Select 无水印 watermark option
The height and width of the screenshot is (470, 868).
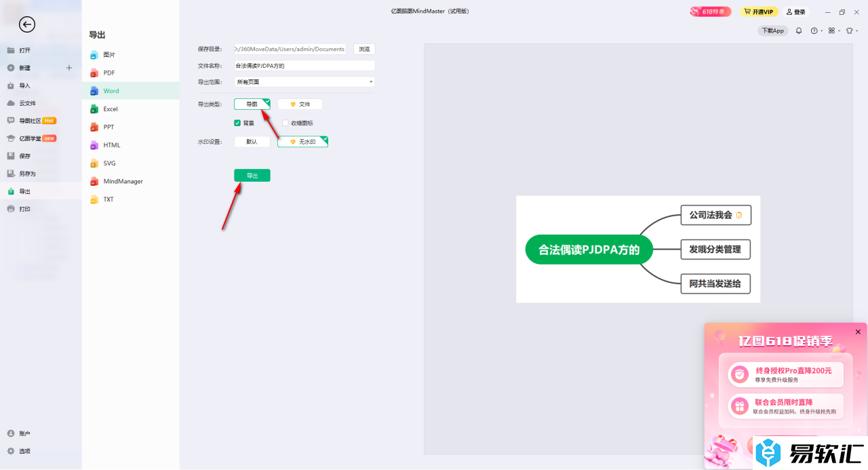point(302,142)
